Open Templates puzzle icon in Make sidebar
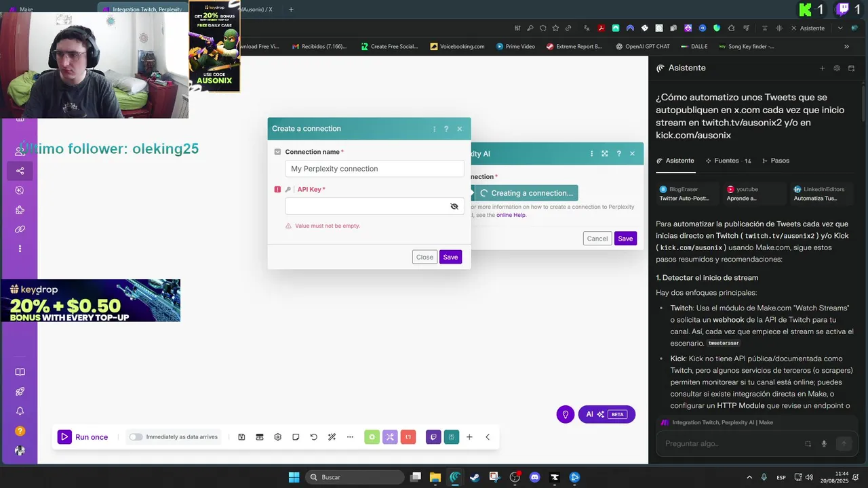 click(x=20, y=210)
